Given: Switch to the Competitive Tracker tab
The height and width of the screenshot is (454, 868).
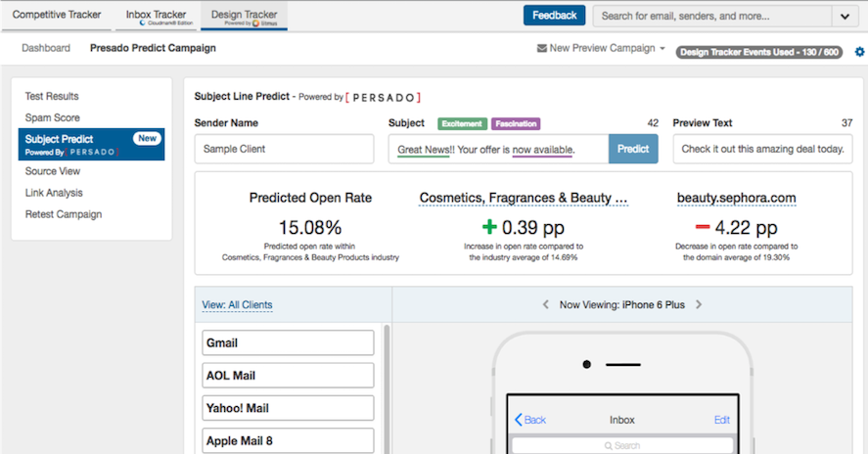Looking at the screenshot, I should (57, 15).
